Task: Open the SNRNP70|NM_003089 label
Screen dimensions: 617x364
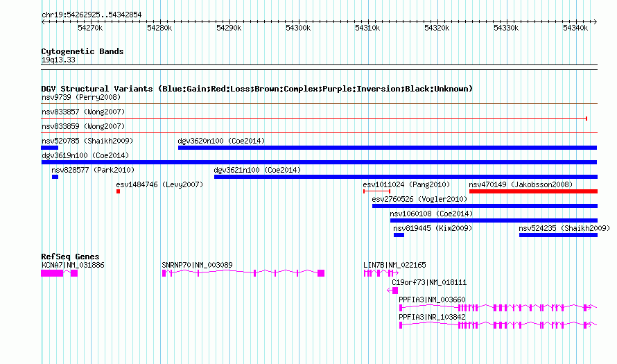Action: pyautogui.click(x=197, y=265)
